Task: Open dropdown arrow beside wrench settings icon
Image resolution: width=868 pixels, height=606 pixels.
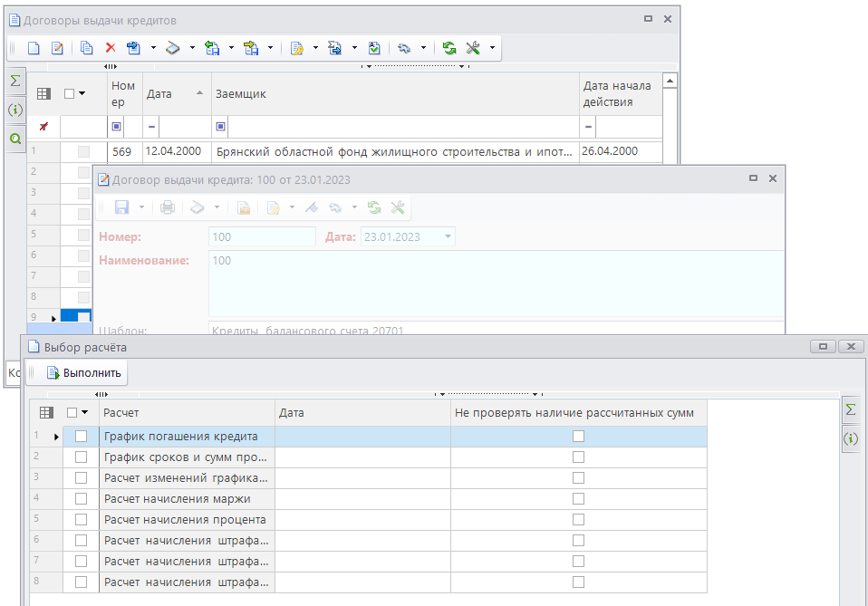Action: pos(492,48)
